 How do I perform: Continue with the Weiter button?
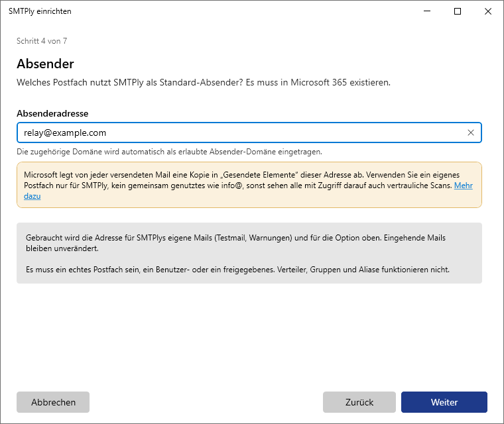(x=444, y=402)
